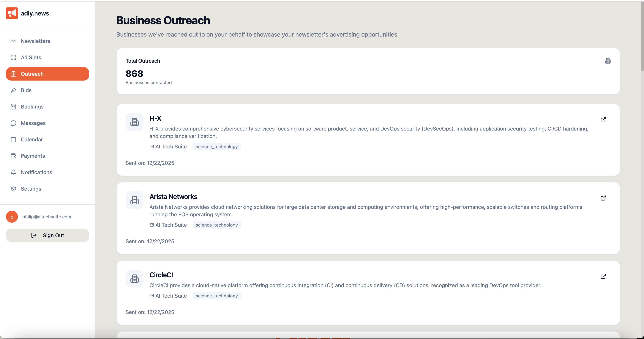Click the Arista Networks building icon
The image size is (644, 339).
(135, 200)
